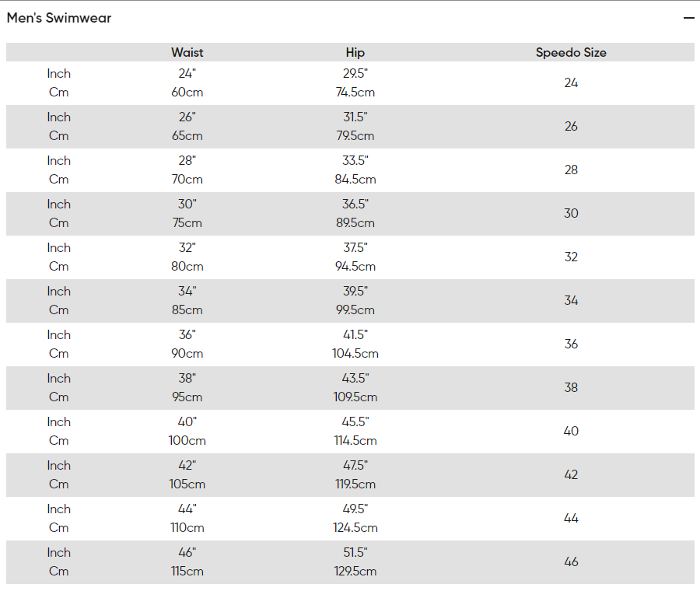700x591 pixels.
Task: Click the 74.5cm hip value
Action: pyautogui.click(x=355, y=93)
